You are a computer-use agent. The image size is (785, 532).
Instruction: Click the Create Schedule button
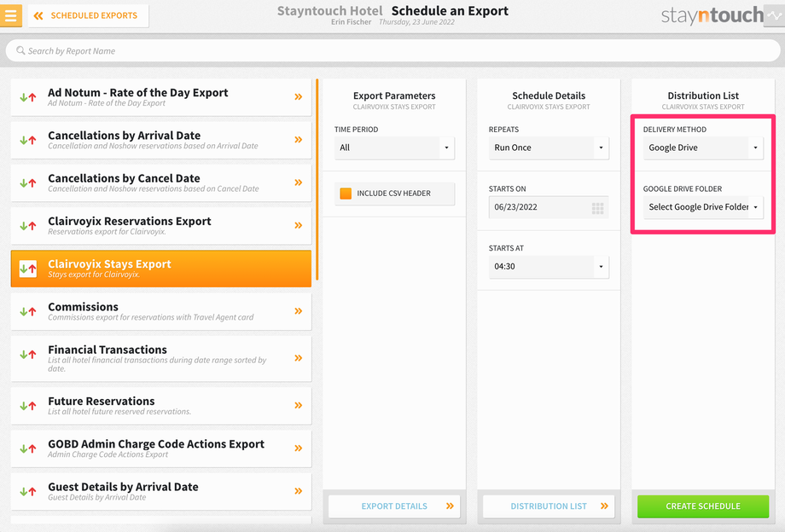[703, 506]
